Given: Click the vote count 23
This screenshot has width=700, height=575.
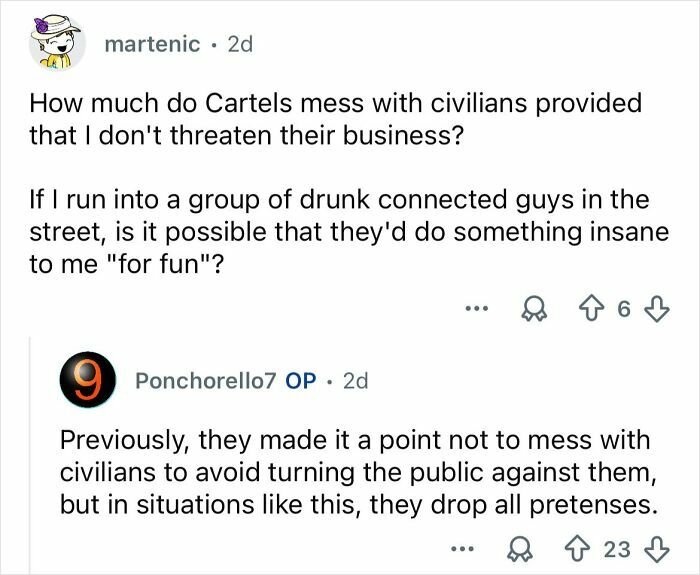Looking at the screenshot, I should click(618, 549).
